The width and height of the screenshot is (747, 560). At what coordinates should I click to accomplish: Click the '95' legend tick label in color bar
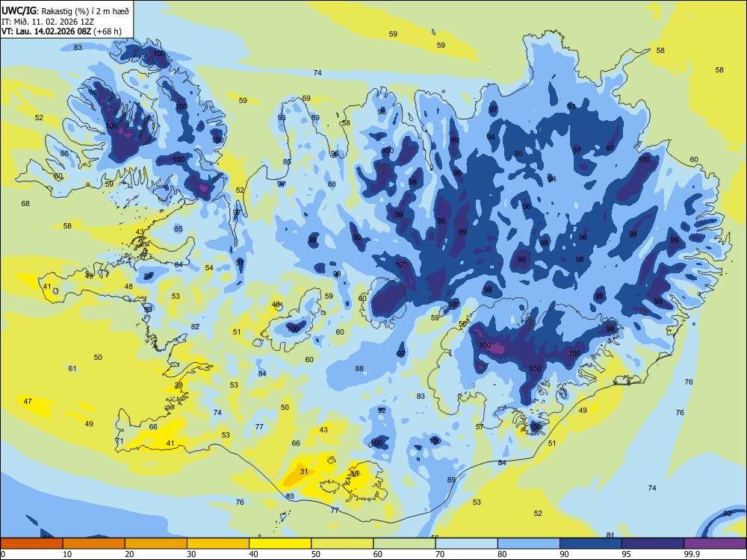[x=627, y=554]
